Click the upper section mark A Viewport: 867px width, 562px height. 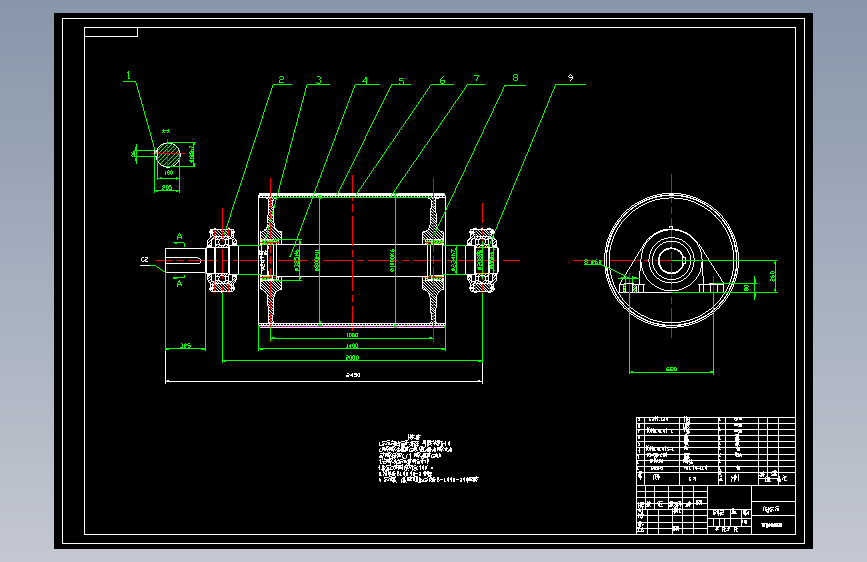click(180, 237)
